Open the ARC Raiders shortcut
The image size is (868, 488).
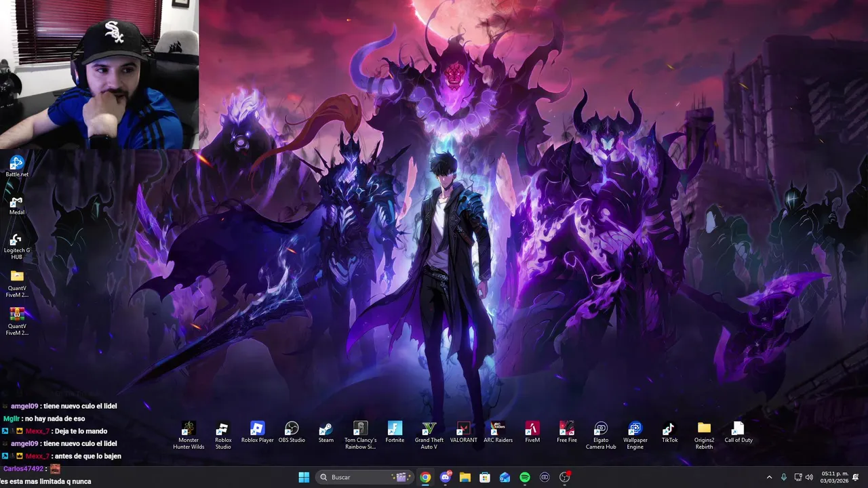tap(498, 432)
